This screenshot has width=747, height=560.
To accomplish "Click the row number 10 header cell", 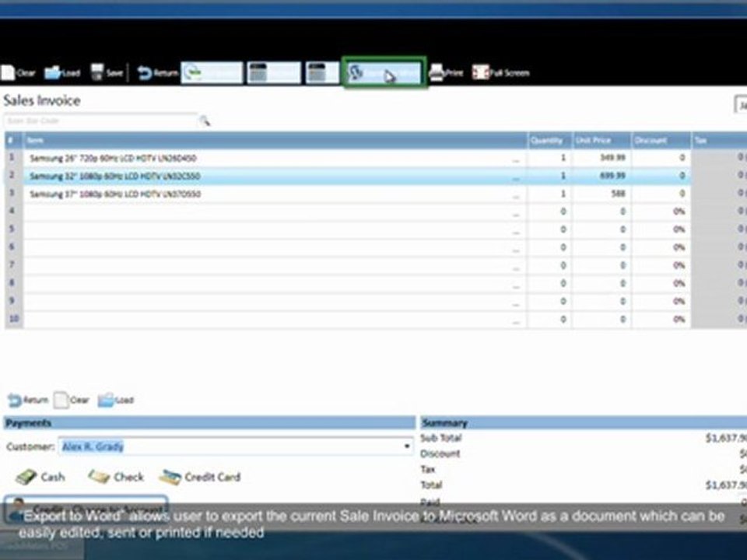I will [x=14, y=319].
